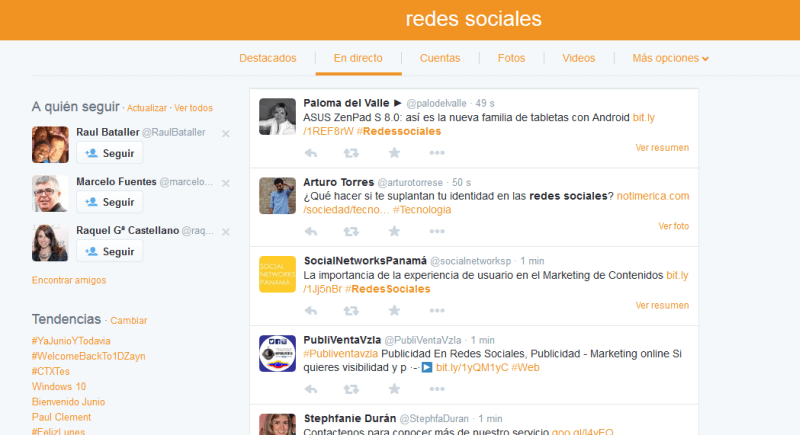The height and width of the screenshot is (435, 800).
Task: Open Marcelo Fuentes's avatar in suggestions
Action: (x=50, y=194)
